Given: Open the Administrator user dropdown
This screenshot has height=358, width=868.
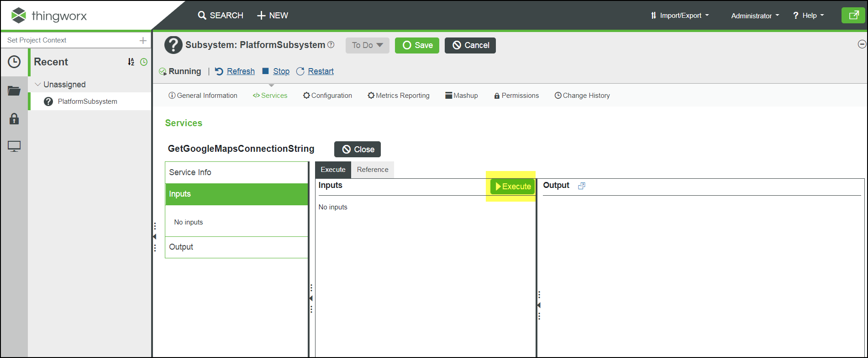Looking at the screenshot, I should pyautogui.click(x=755, y=16).
